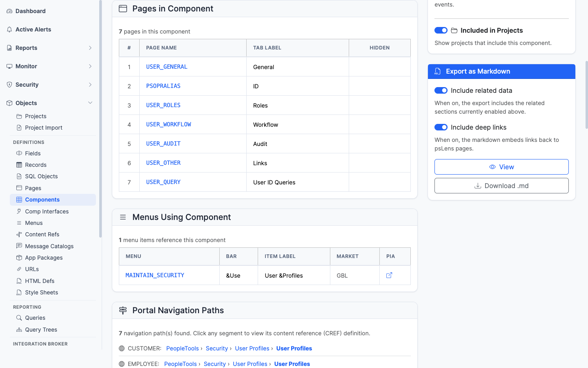Open the USER_AUDIT page link
The width and height of the screenshot is (588, 368).
pos(163,144)
